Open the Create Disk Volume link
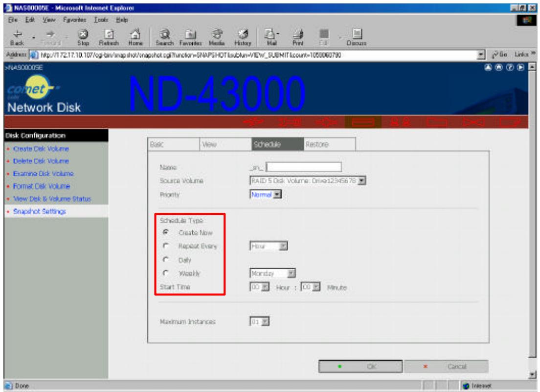The image size is (540, 392). click(x=41, y=149)
